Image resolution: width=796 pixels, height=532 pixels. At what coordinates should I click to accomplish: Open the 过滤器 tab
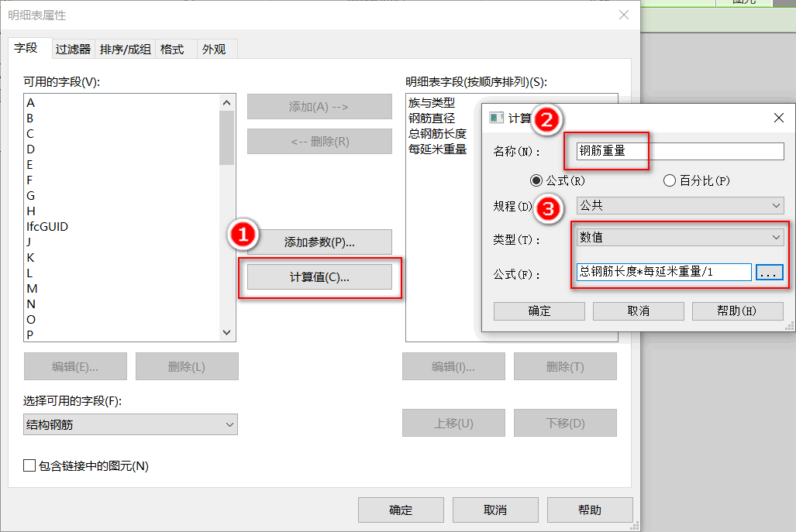73,50
